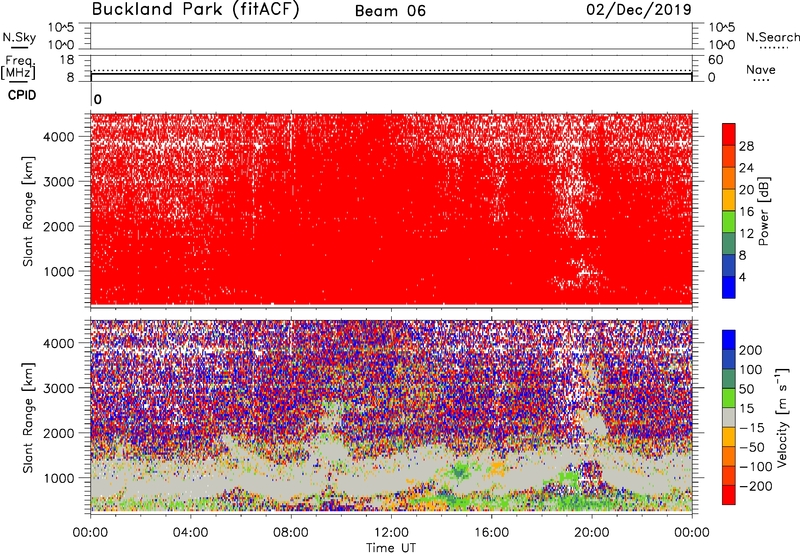
Task: Click the red top segment of power colorbar
Action: pos(729,134)
